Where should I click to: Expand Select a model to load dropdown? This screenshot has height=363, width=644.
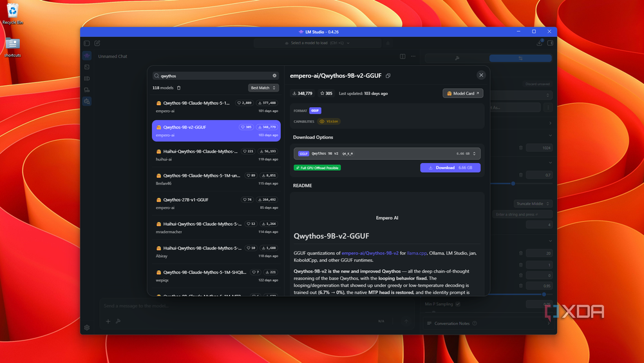pos(317,43)
